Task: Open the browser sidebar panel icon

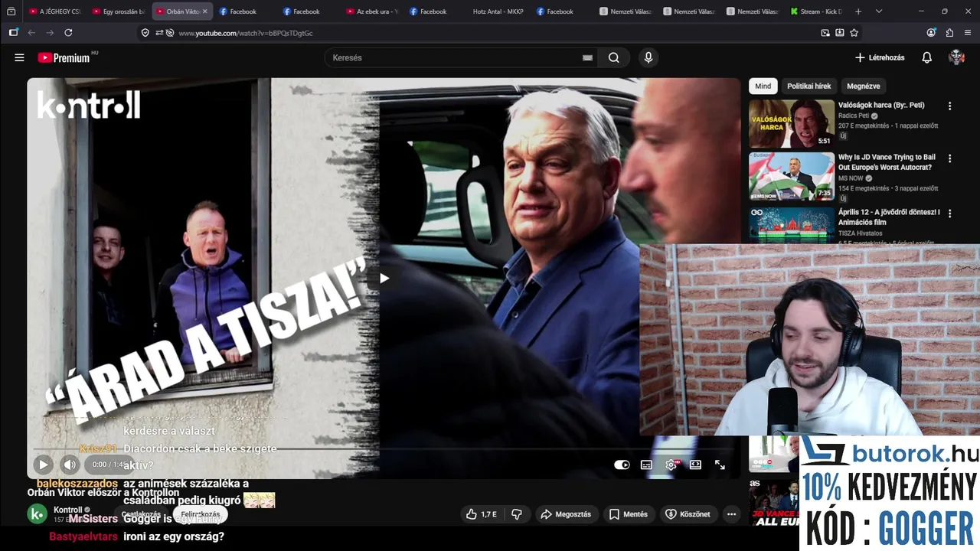Action: [13, 33]
